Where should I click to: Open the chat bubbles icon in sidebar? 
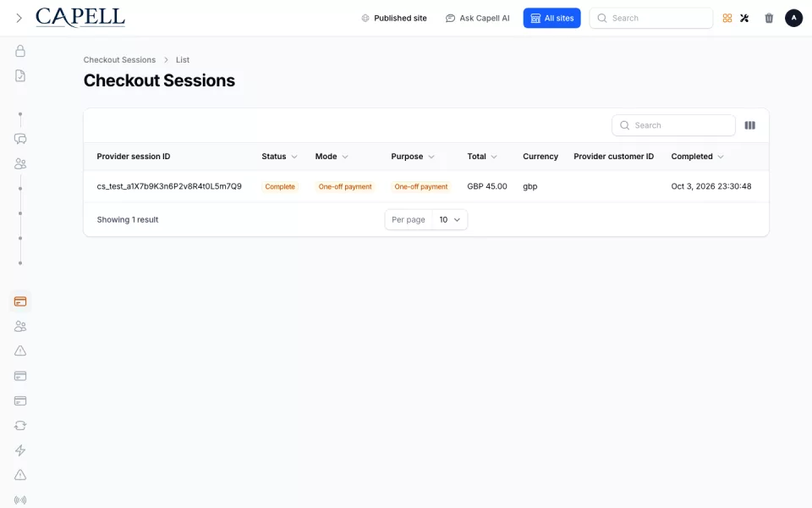coord(20,139)
